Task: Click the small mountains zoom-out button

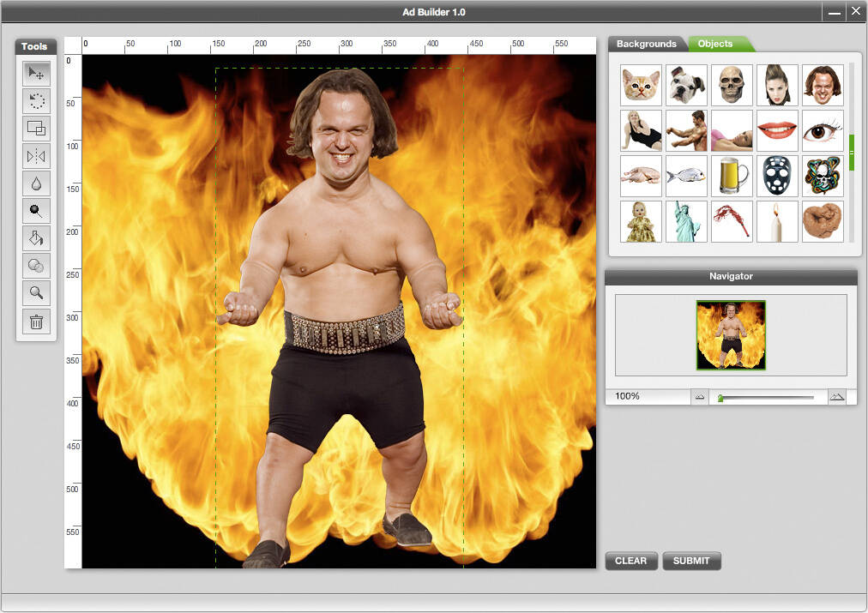Action: 700,397
